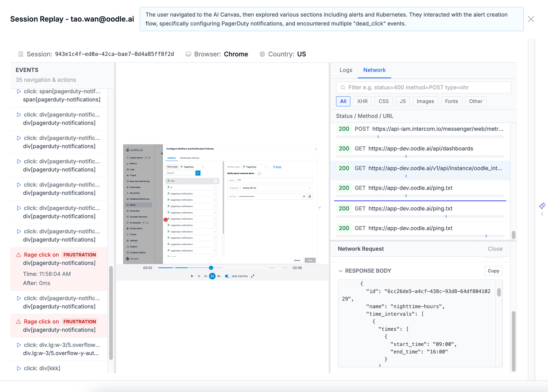The width and height of the screenshot is (548, 392).
Task: Jump to click div.lg:w-3/5.overflow event play icon
Action: click(x=19, y=345)
